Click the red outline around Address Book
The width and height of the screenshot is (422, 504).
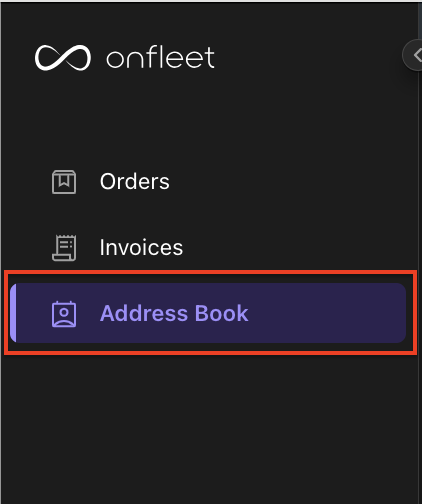[210, 272]
